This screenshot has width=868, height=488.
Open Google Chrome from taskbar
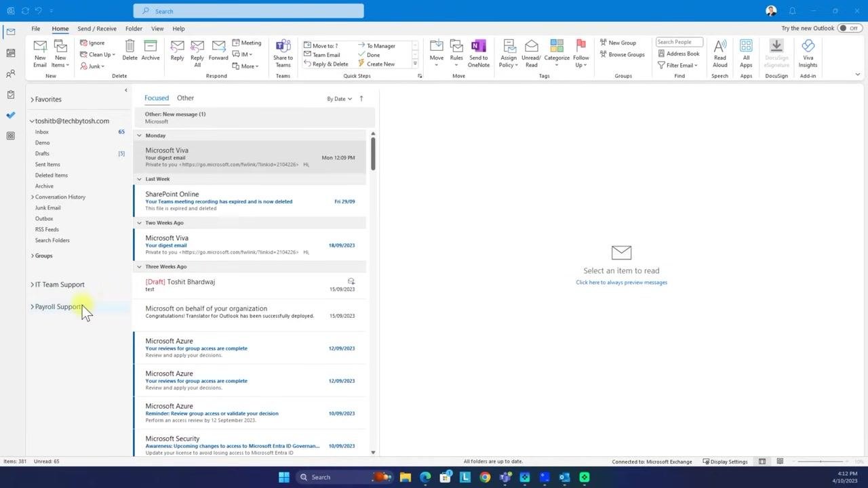point(485,477)
